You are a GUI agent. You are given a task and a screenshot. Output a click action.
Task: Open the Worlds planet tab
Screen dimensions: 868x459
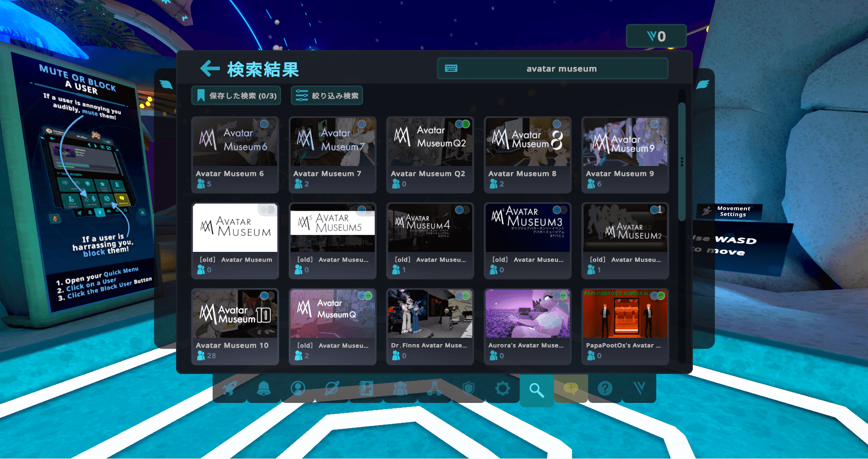(332, 388)
